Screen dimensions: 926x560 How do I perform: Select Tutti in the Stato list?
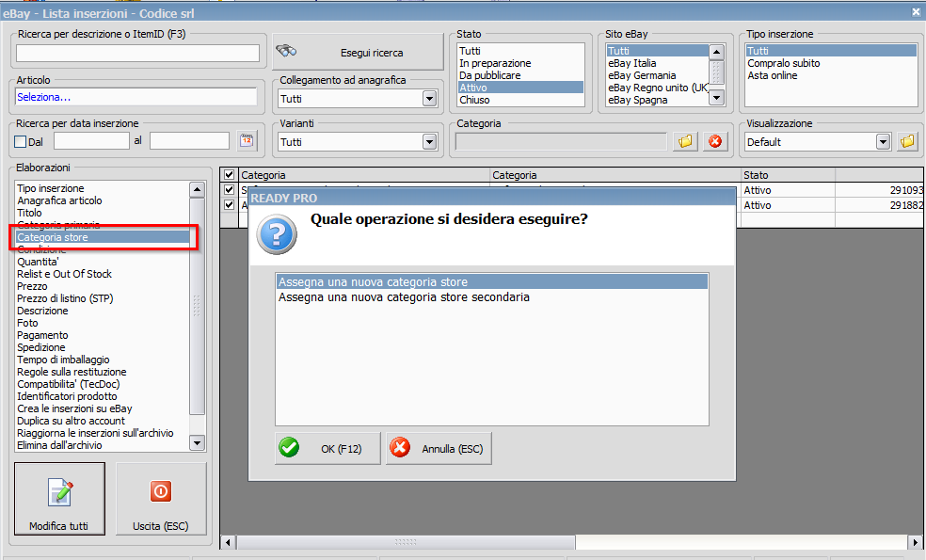(x=520, y=51)
